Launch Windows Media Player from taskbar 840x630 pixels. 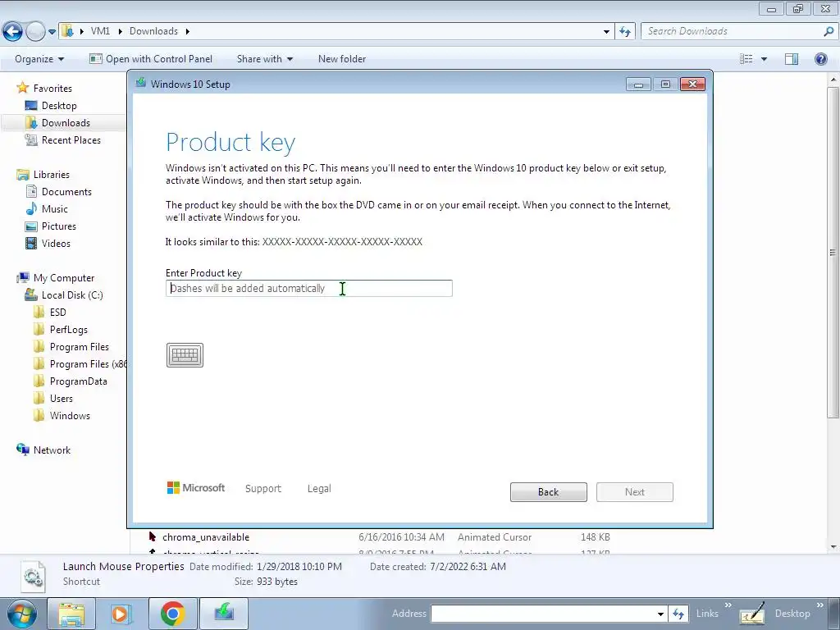click(x=121, y=614)
